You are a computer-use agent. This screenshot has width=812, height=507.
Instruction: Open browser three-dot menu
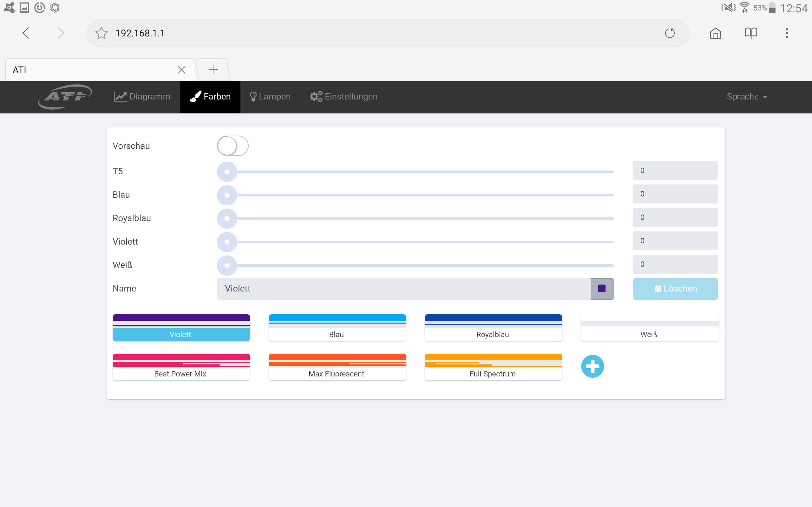coord(787,33)
